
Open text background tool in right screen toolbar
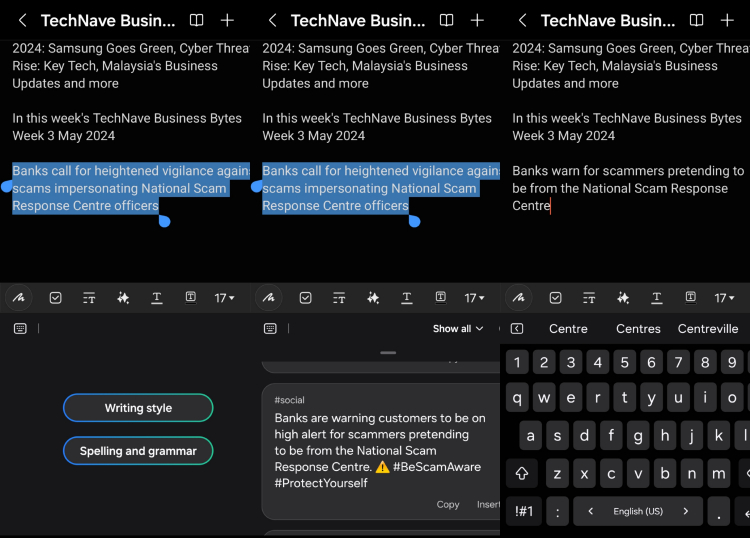point(691,297)
